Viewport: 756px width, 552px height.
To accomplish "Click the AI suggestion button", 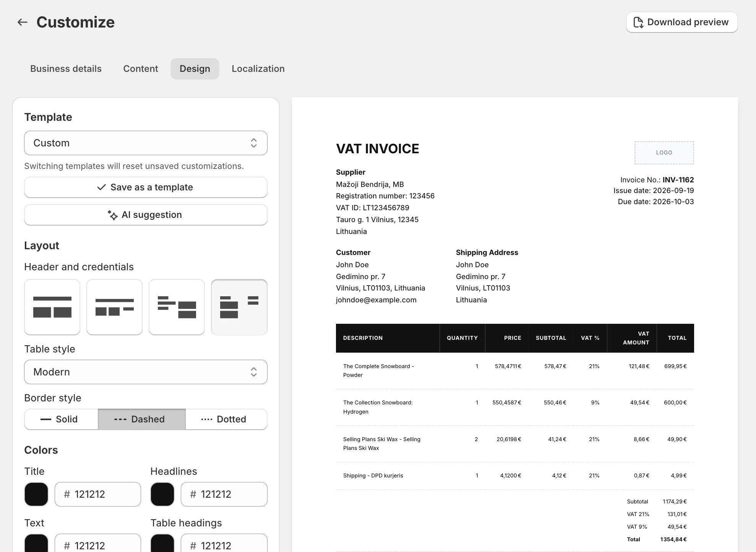I will [x=146, y=215].
